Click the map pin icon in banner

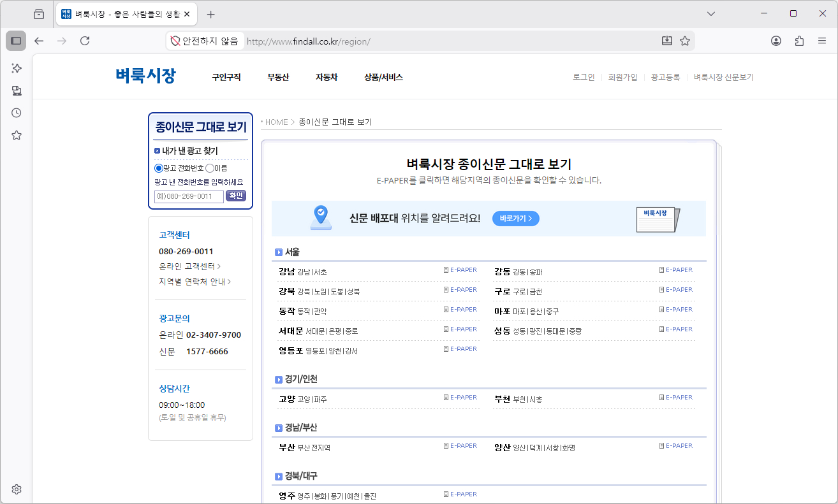(x=321, y=217)
